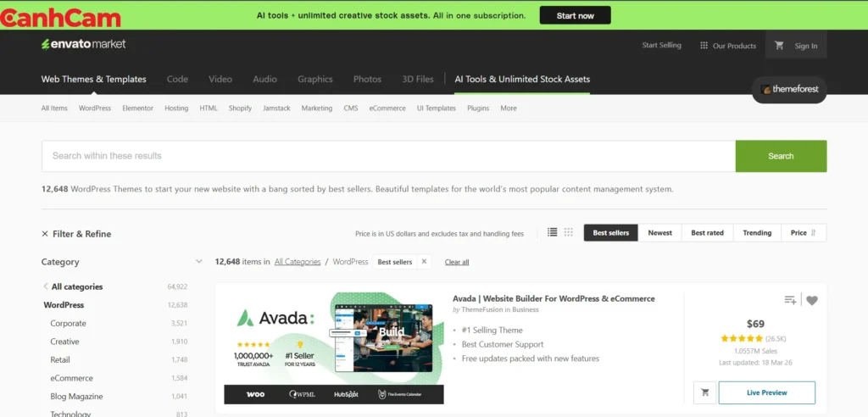Select CMS in the submenu
Screen dimensions: 868x417
tap(351, 108)
